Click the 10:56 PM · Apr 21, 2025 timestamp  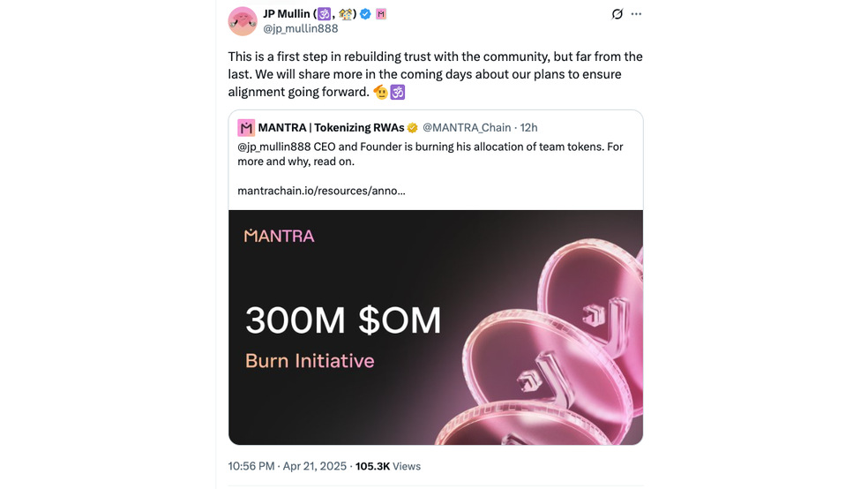pyautogui.click(x=288, y=466)
